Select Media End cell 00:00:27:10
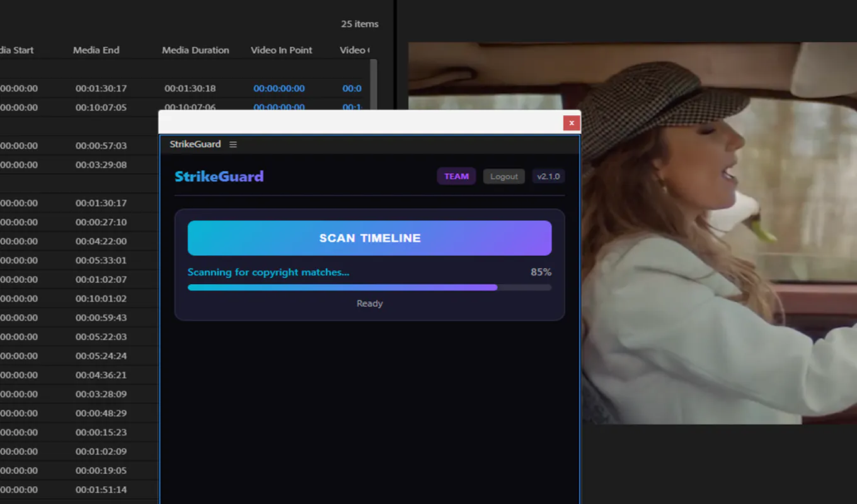 (101, 222)
